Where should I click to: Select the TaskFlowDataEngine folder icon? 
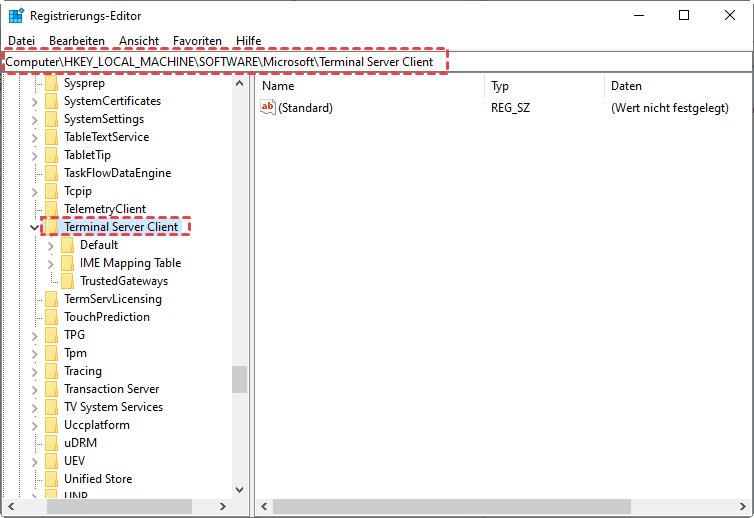click(51, 173)
